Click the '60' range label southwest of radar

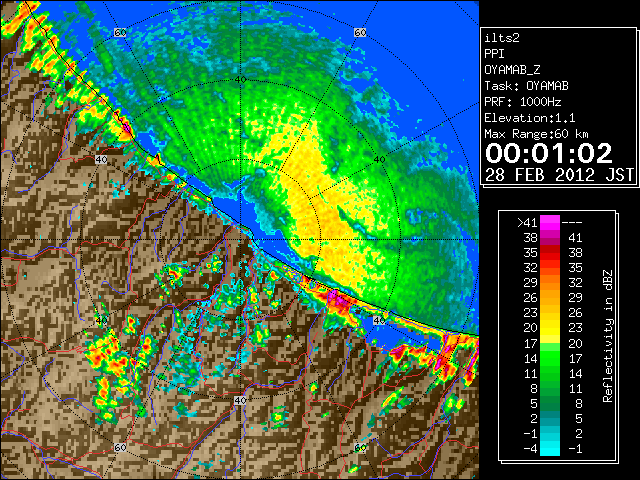(x=120, y=448)
